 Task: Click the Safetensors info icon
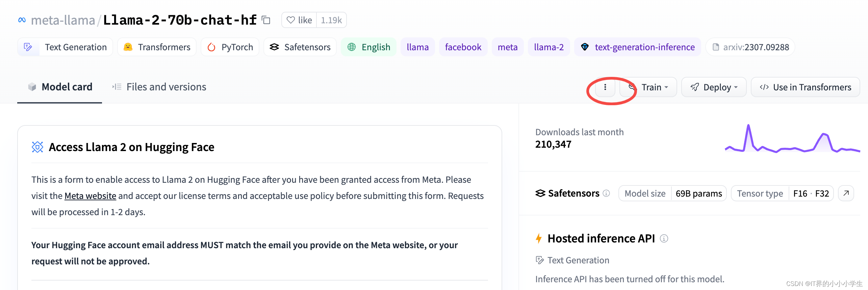click(x=607, y=193)
